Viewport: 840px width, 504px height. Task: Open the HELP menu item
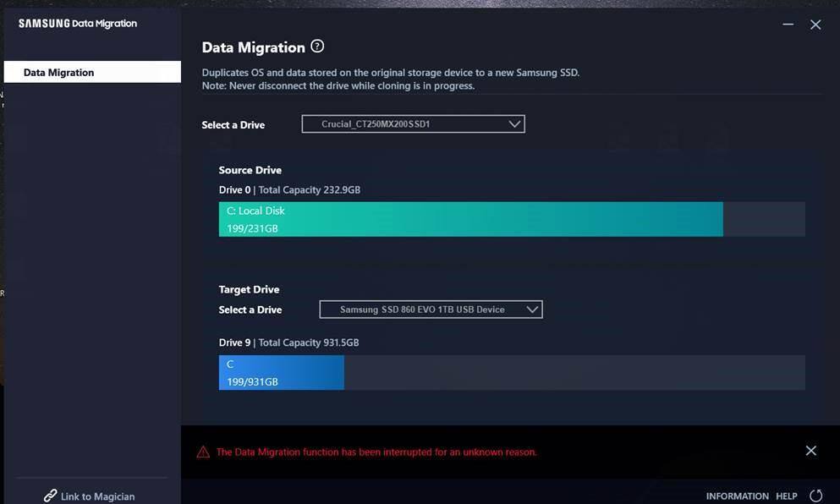point(787,496)
